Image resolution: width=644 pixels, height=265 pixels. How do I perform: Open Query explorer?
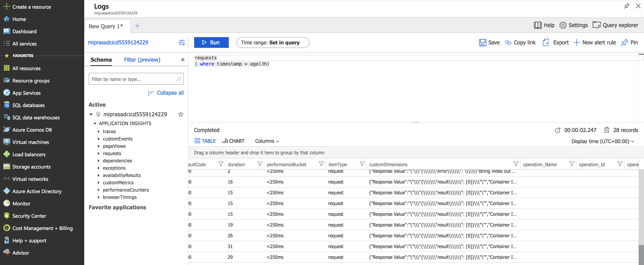point(615,25)
